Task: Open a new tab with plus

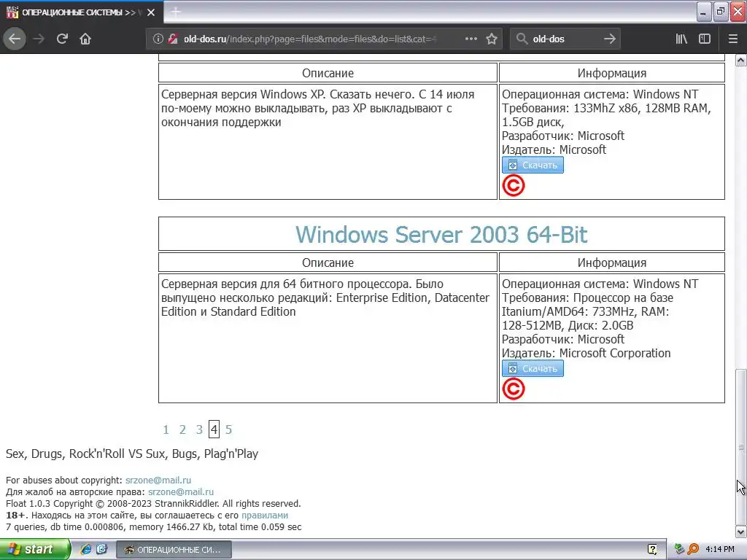Action: (x=176, y=12)
